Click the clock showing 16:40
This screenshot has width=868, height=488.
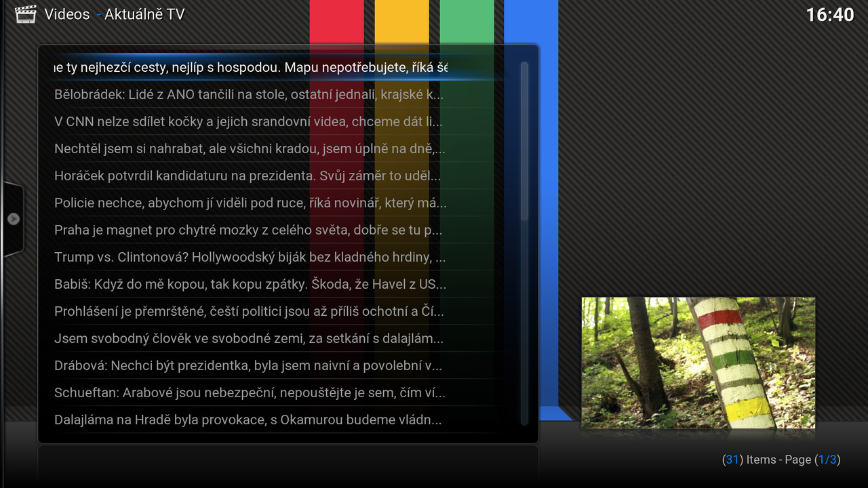click(829, 15)
